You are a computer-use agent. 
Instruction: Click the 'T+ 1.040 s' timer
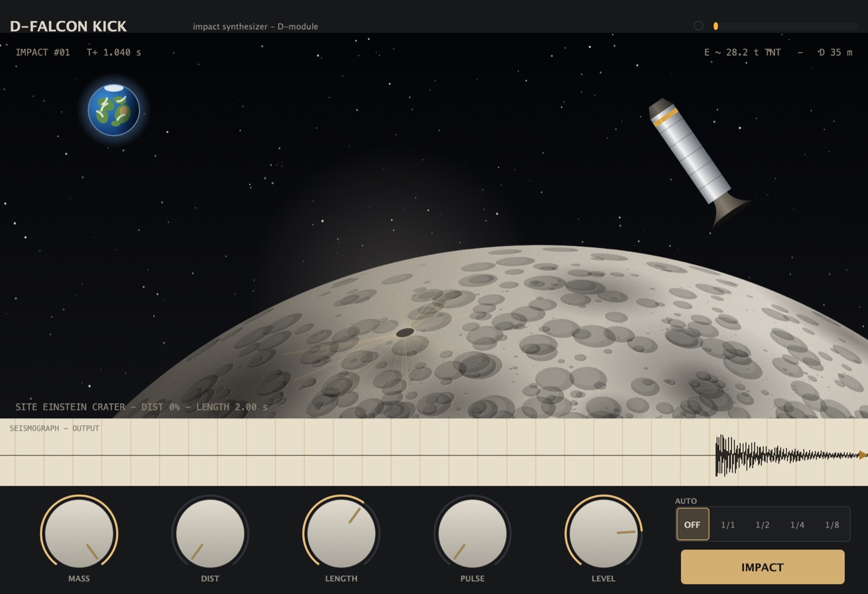[x=114, y=52]
